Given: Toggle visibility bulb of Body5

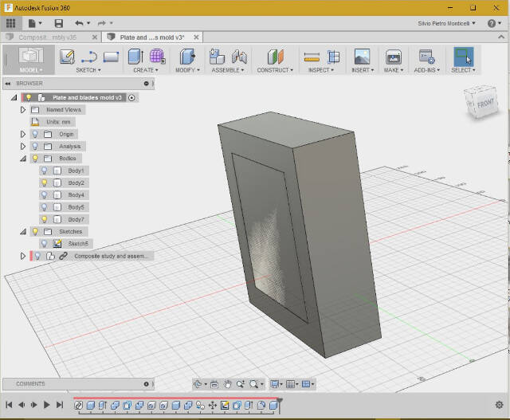Looking at the screenshot, I should click(x=44, y=207).
